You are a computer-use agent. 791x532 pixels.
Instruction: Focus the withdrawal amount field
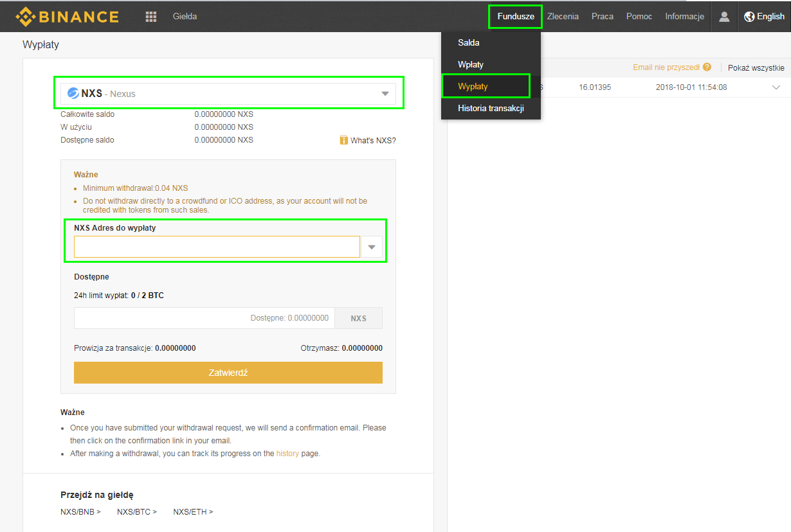coord(205,318)
